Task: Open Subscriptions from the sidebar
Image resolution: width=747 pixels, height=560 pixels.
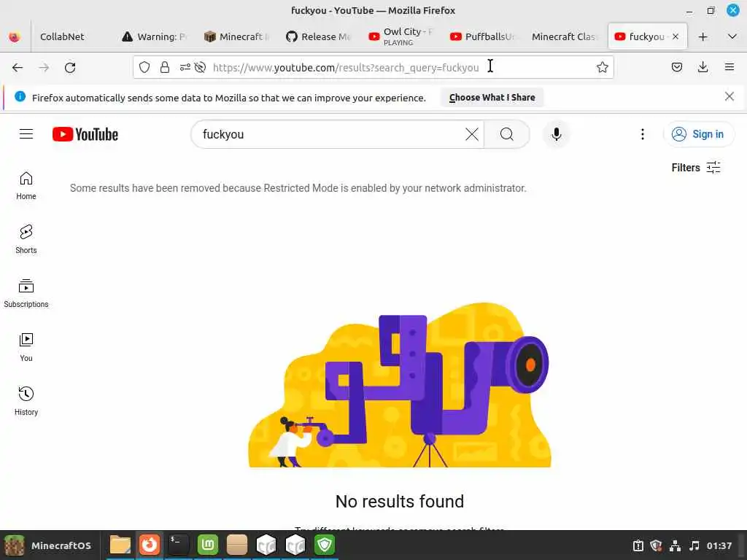Action: point(26,293)
